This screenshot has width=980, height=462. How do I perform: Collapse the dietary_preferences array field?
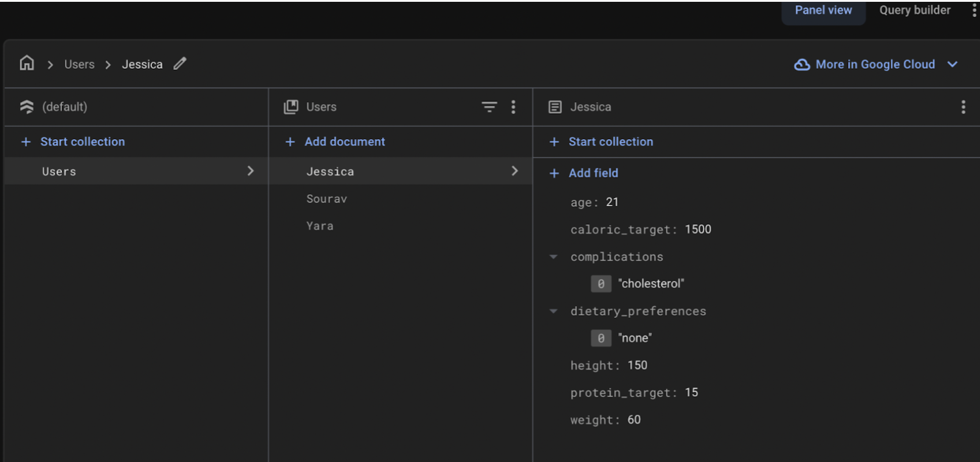click(x=553, y=311)
